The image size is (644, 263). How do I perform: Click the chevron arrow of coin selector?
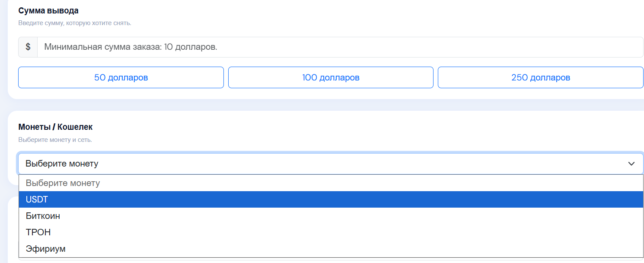(631, 164)
